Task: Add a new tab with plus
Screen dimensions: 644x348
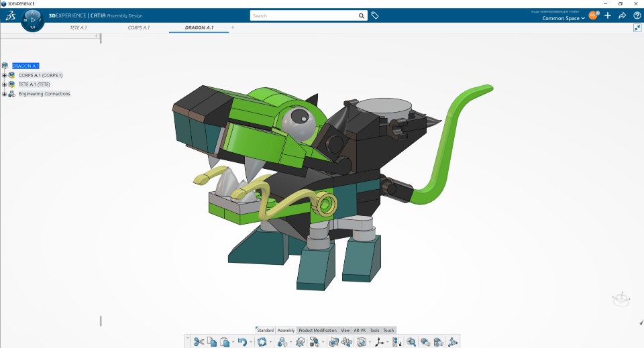Action: [x=233, y=27]
